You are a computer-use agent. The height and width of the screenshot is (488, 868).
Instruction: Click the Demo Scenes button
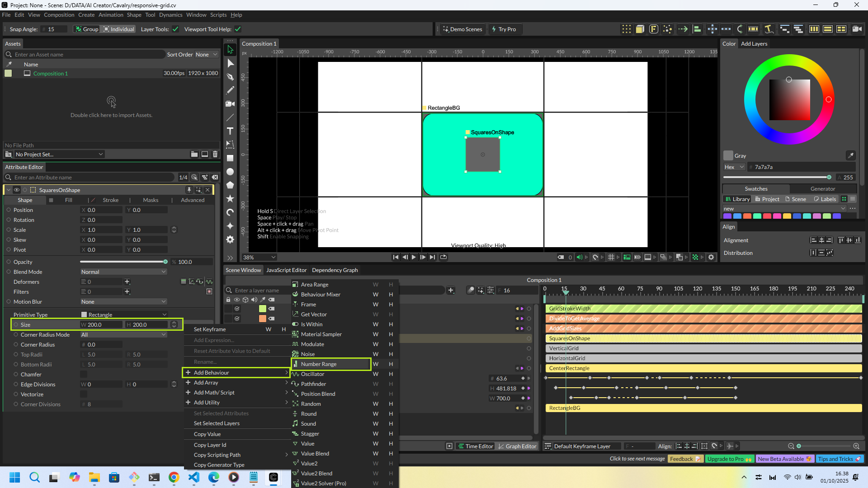[462, 29]
